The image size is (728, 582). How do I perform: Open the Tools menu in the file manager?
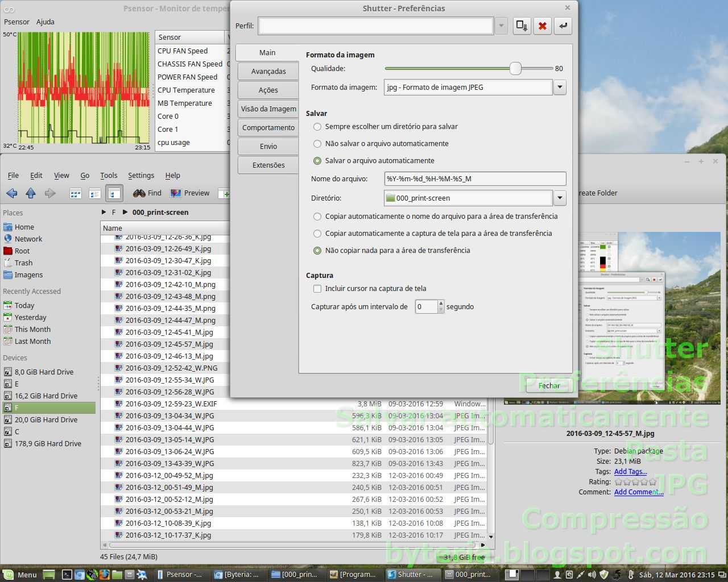point(109,175)
